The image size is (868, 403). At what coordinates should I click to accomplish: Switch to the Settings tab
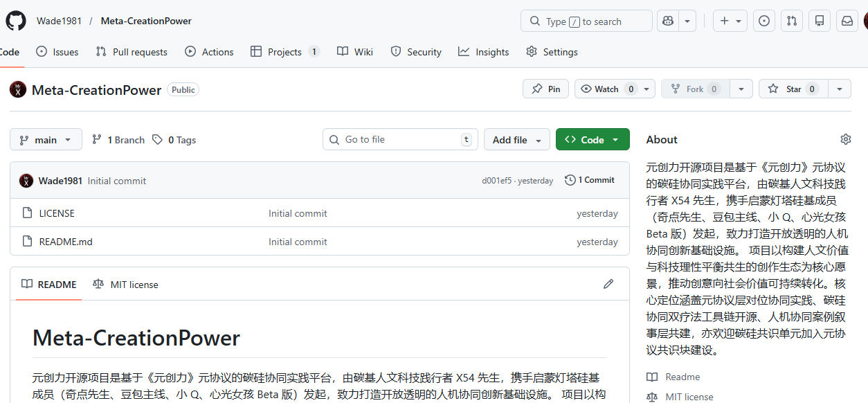coord(552,52)
